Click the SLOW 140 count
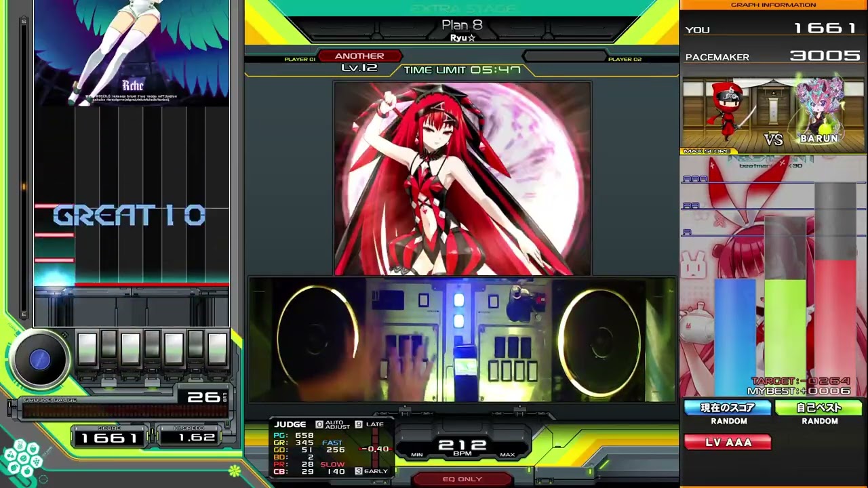 (x=334, y=468)
